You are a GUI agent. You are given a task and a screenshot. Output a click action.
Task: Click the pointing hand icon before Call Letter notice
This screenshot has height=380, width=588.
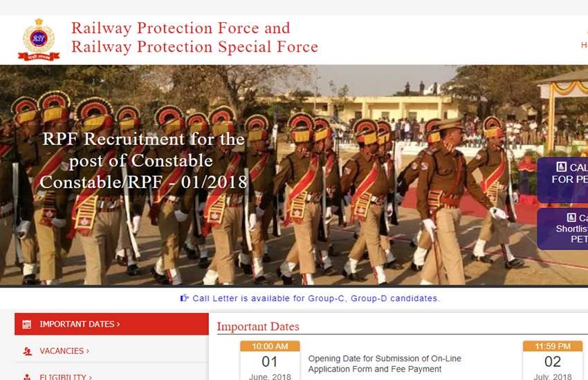184,298
